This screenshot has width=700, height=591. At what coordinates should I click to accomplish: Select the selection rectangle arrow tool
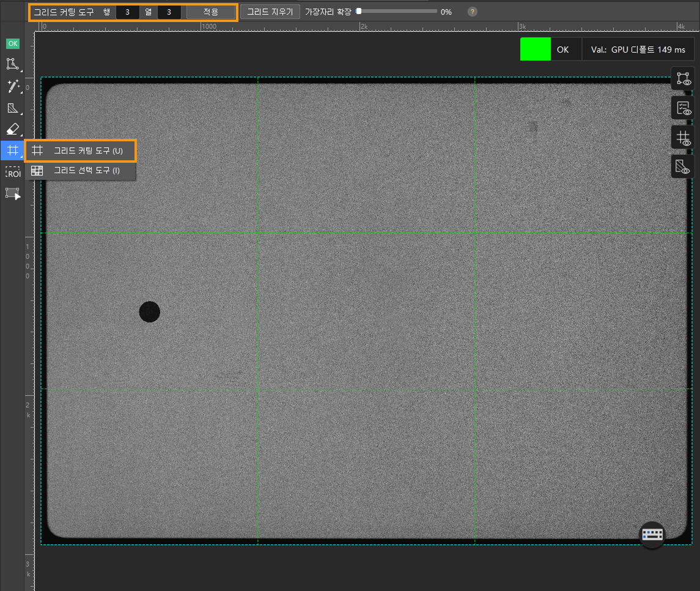tap(12, 194)
